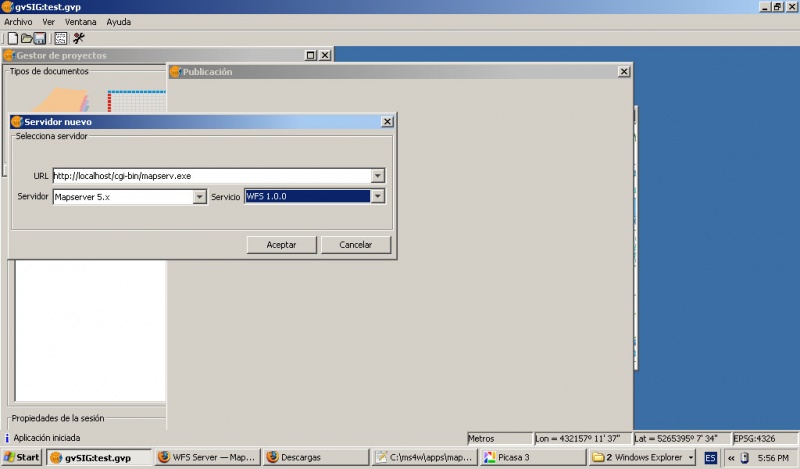Click the New project toolbar icon
800x469 pixels.
point(12,38)
